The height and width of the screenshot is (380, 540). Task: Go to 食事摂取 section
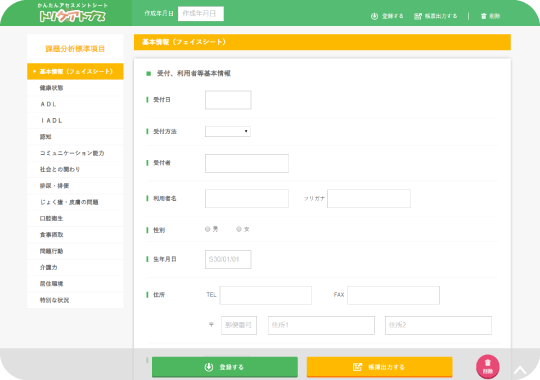(75, 235)
